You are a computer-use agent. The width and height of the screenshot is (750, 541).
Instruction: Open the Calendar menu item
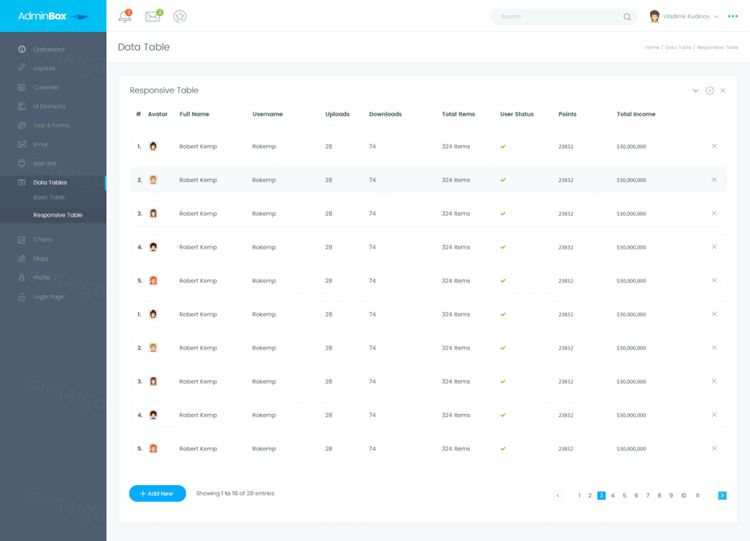[x=46, y=87]
